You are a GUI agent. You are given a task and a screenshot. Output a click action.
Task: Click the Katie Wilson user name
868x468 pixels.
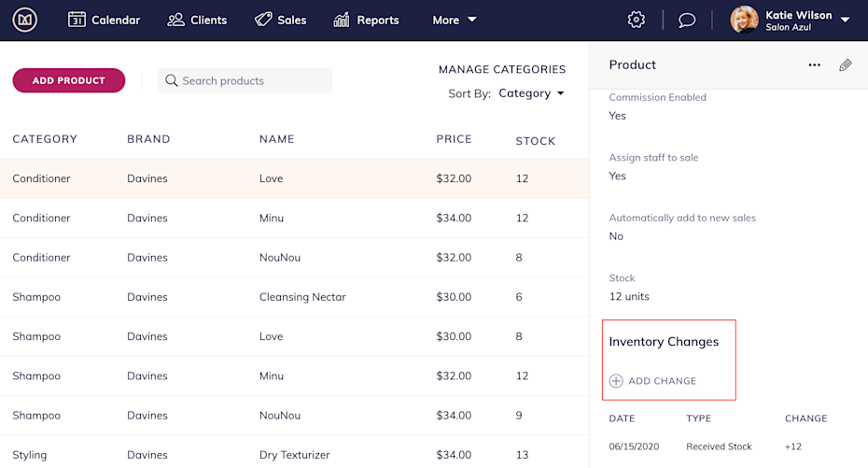pos(798,15)
